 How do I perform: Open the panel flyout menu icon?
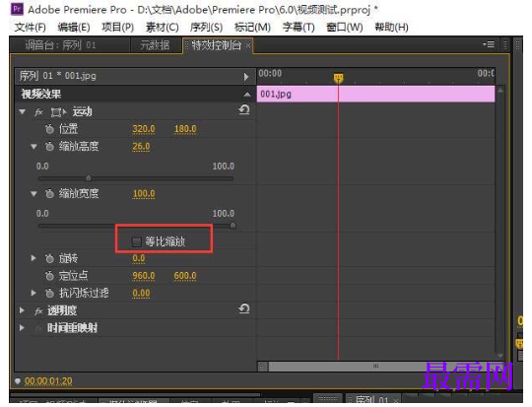(x=489, y=44)
